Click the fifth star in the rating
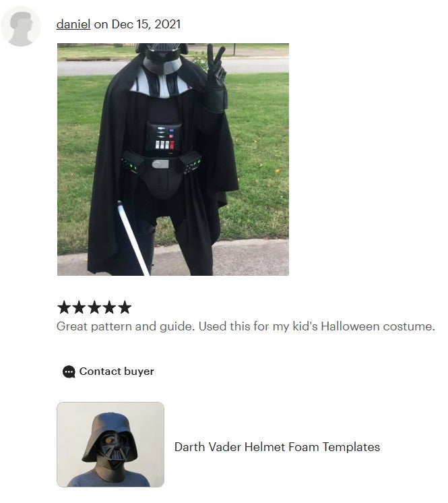Screen dimensions: 448x503 point(125,307)
